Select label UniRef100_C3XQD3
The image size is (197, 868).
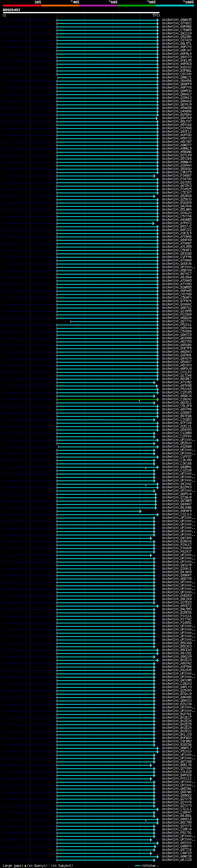point(177,419)
